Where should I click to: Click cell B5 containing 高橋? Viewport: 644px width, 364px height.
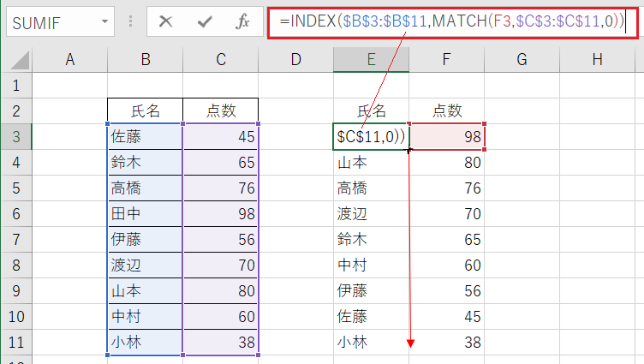coord(146,188)
